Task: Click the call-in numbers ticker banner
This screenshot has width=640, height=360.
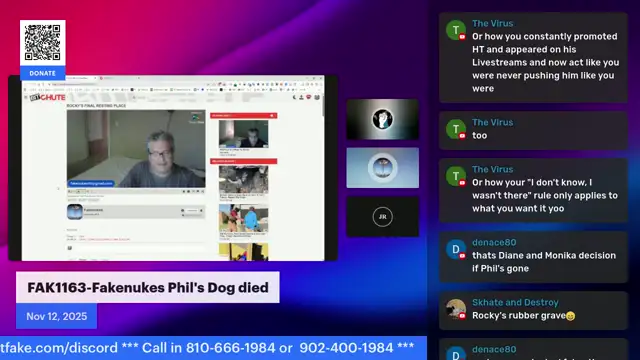Action: (213, 348)
